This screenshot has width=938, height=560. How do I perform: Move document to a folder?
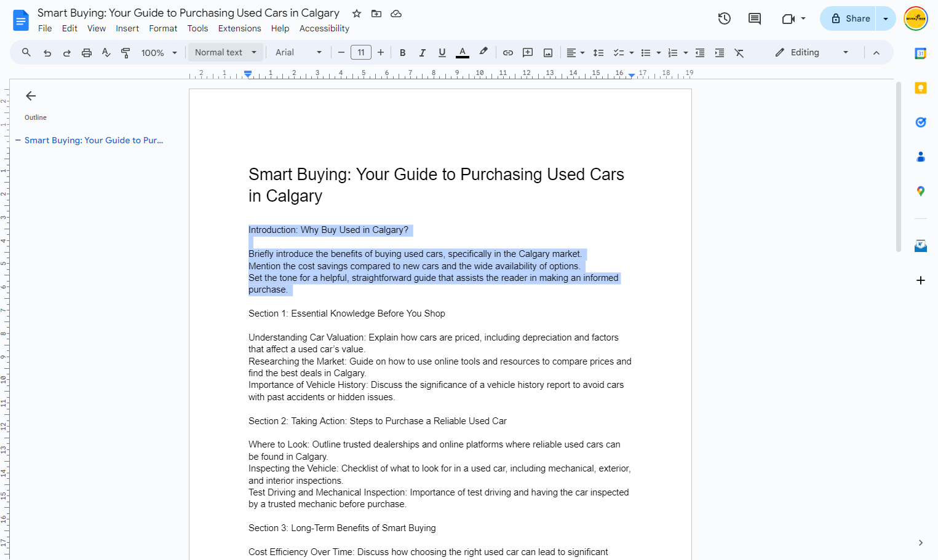[376, 14]
